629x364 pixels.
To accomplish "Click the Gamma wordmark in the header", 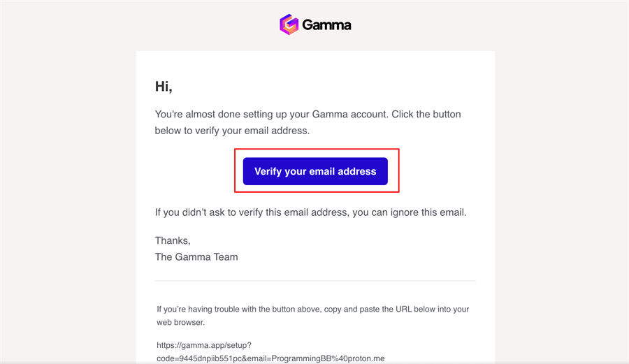I will pos(326,26).
